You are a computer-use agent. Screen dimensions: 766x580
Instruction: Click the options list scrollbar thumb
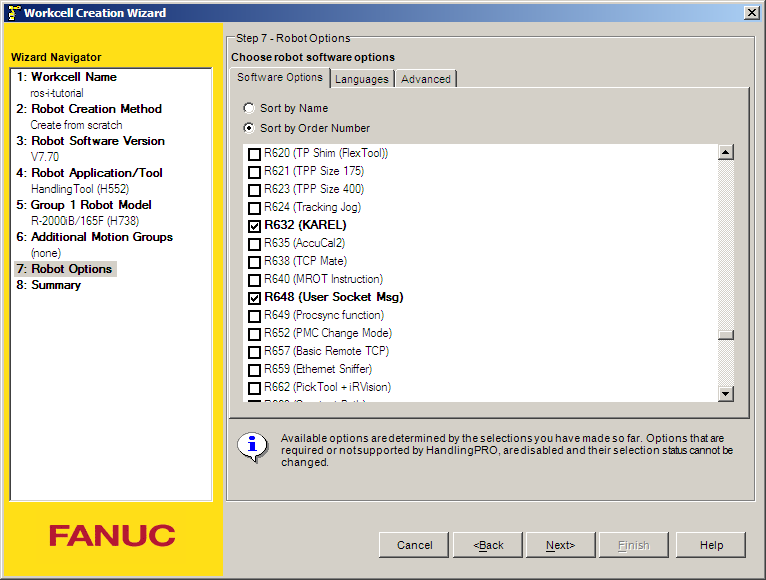pyautogui.click(x=726, y=335)
